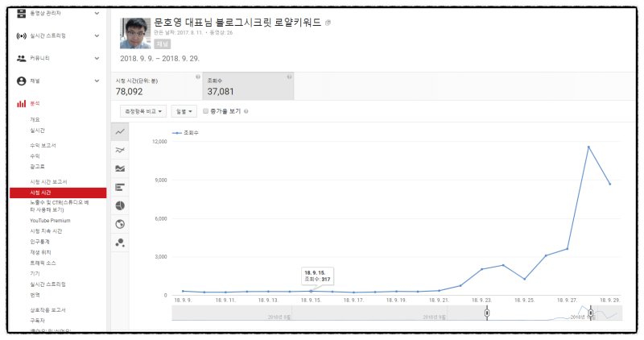The height and width of the screenshot is (340, 644).
Task: Click the 18. 9. 15. data point on chart
Action: [x=311, y=291]
